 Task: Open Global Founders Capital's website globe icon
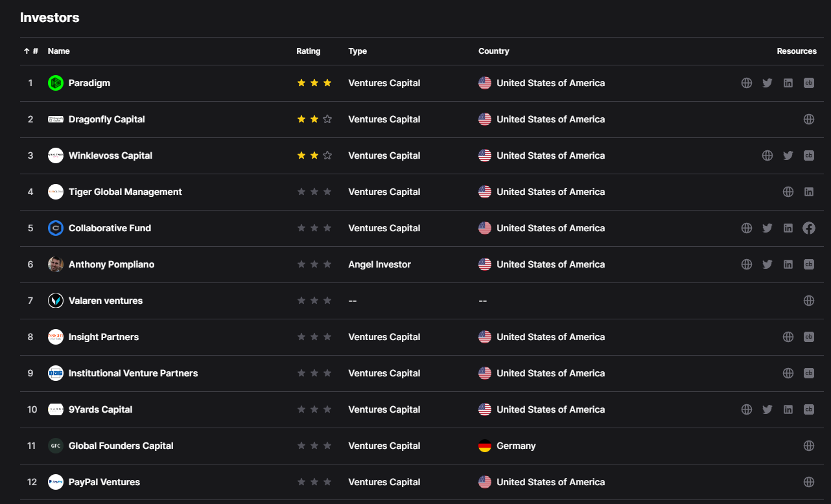(809, 446)
